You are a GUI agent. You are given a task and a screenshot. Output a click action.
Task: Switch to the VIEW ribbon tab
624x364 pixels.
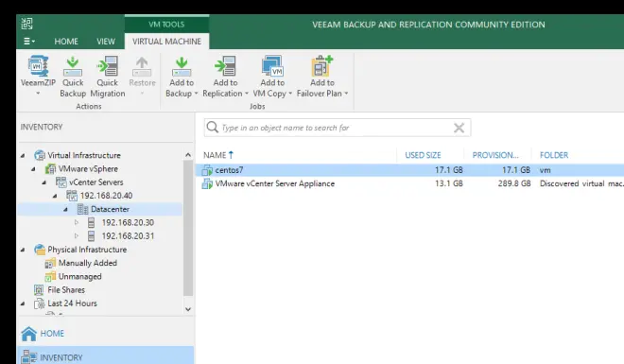106,42
